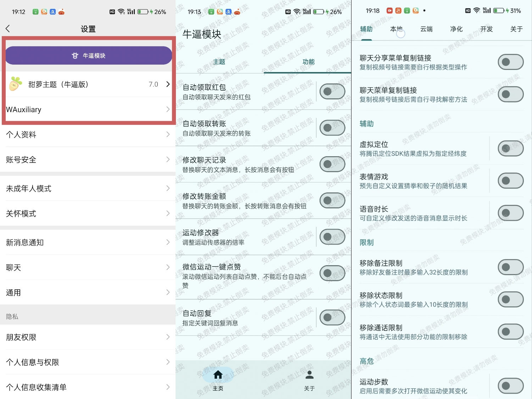
Task: Tap the radish icon beside 甜萝主题
Action: pyautogui.click(x=16, y=84)
